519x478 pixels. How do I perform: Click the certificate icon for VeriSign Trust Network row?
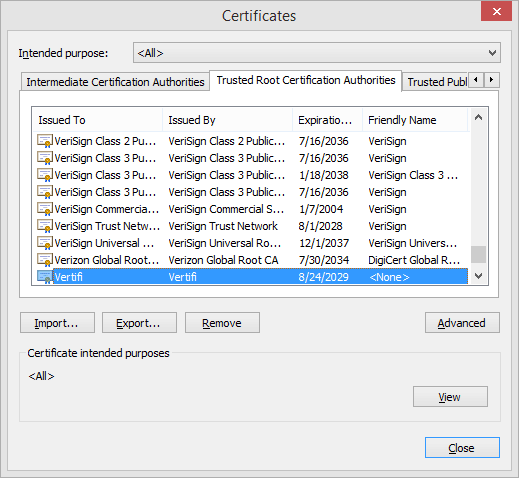coord(45,226)
